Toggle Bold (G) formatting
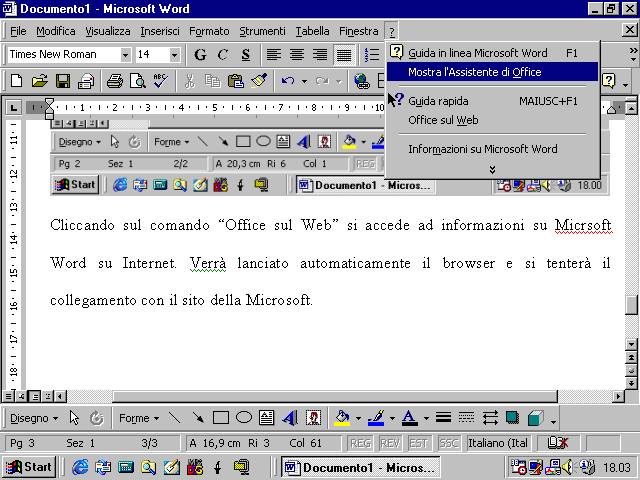Image resolution: width=640 pixels, height=480 pixels. click(x=200, y=54)
